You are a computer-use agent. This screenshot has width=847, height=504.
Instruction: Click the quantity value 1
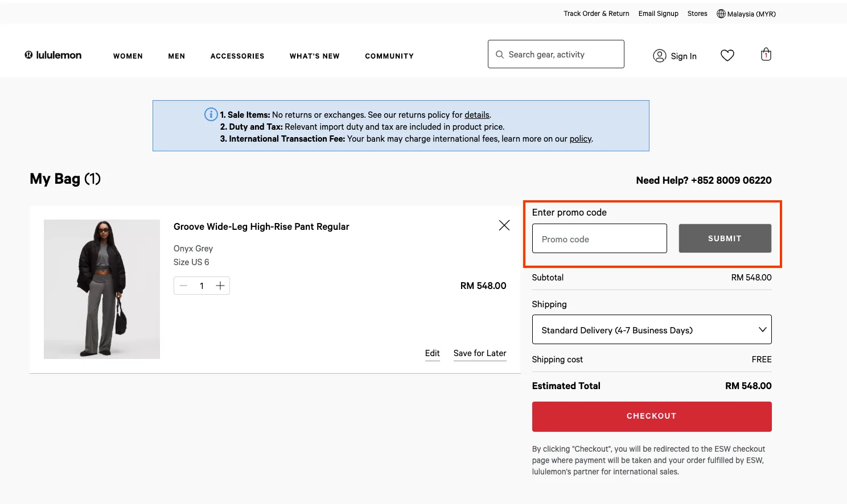click(x=202, y=286)
